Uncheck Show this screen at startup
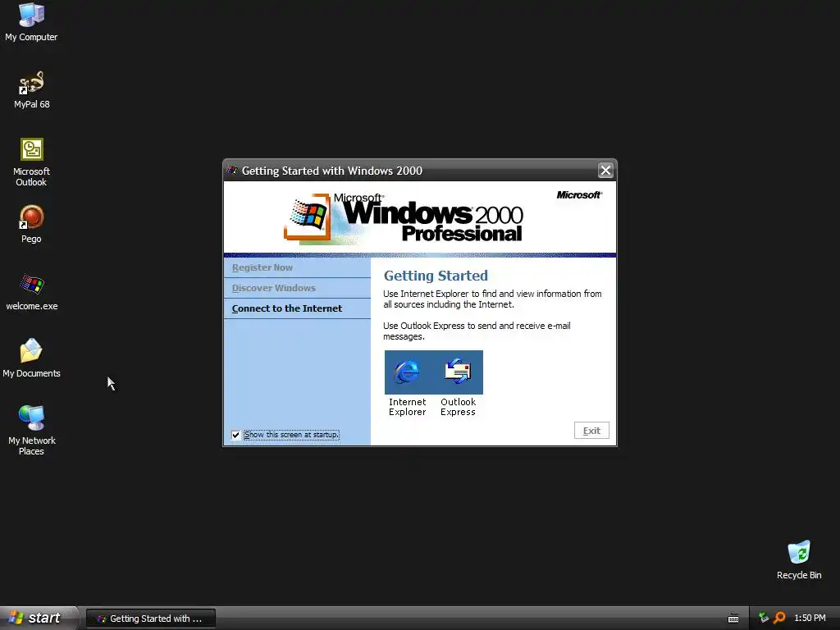This screenshot has width=840, height=630. [235, 435]
